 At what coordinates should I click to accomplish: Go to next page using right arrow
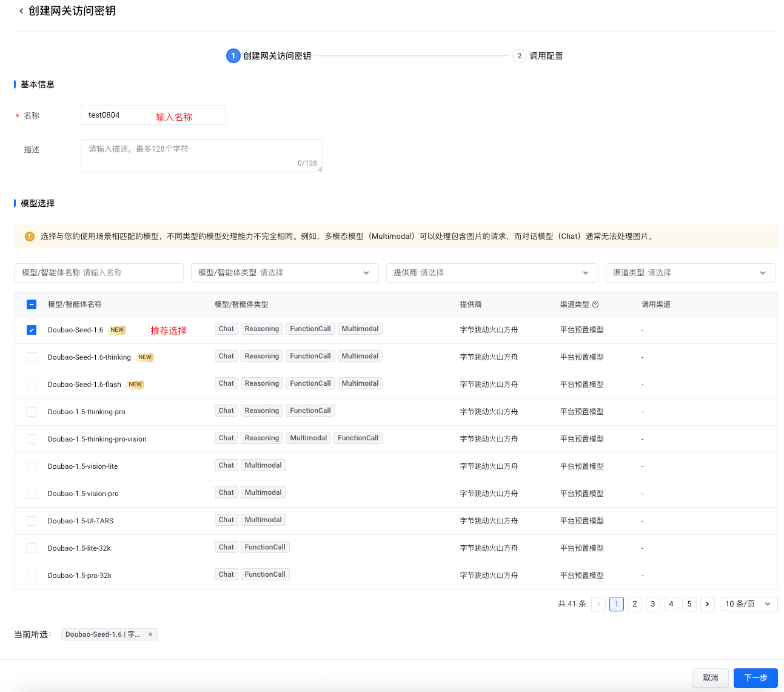click(707, 604)
